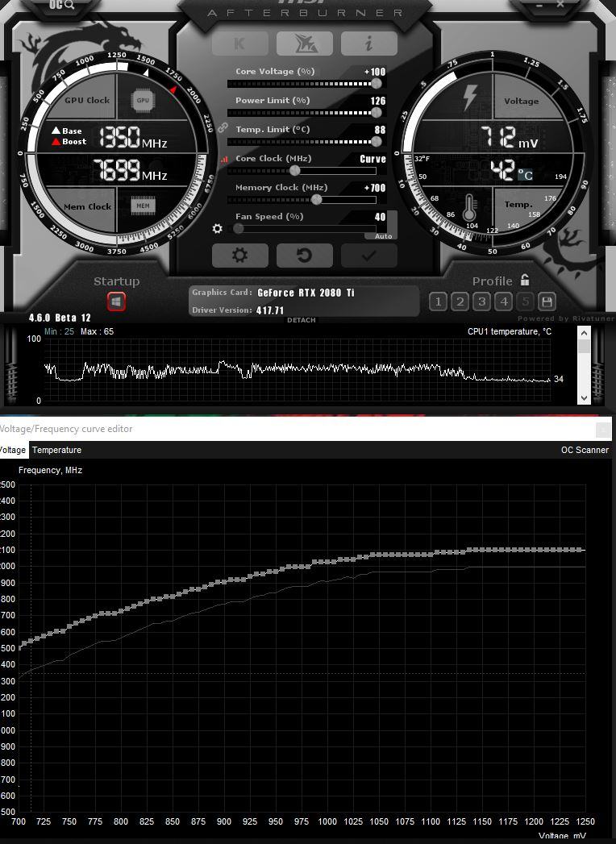Open curve editor bar icon near Core Clock
This screenshot has height=844, width=616.
224,159
